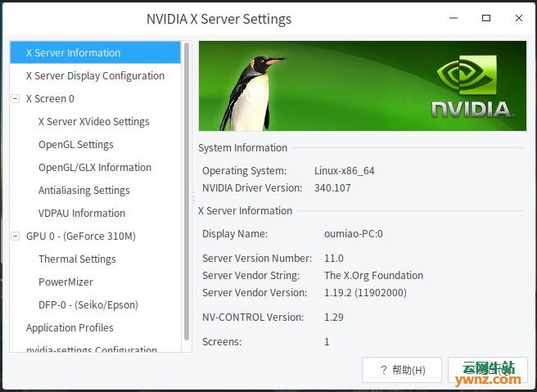Image resolution: width=537 pixels, height=392 pixels.
Task: Click the sidebar vertical scrollbar
Action: click(187, 191)
